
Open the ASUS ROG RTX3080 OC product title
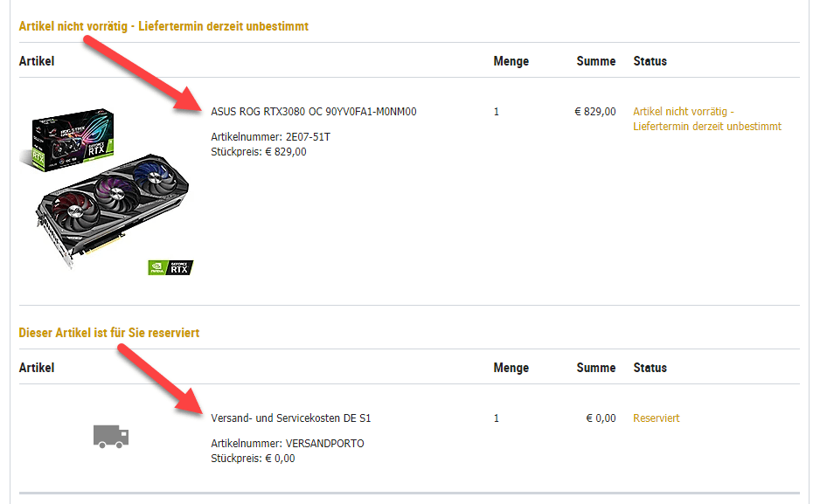(x=314, y=112)
